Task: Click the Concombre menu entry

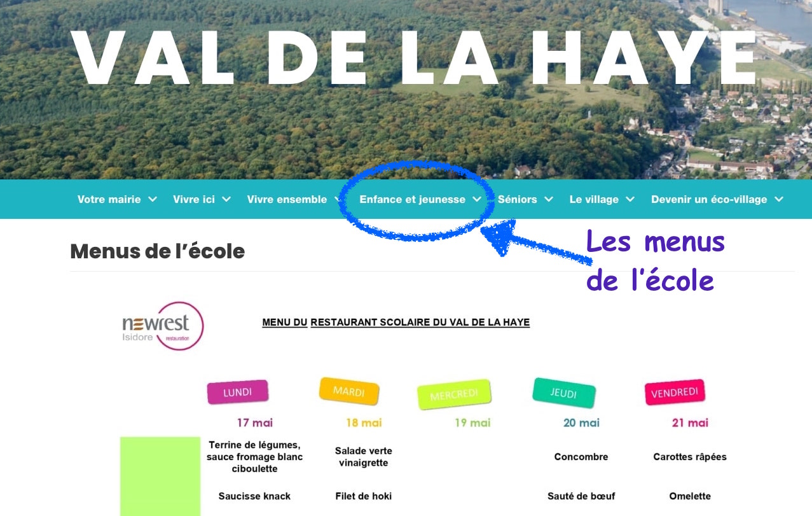Action: coord(581,457)
